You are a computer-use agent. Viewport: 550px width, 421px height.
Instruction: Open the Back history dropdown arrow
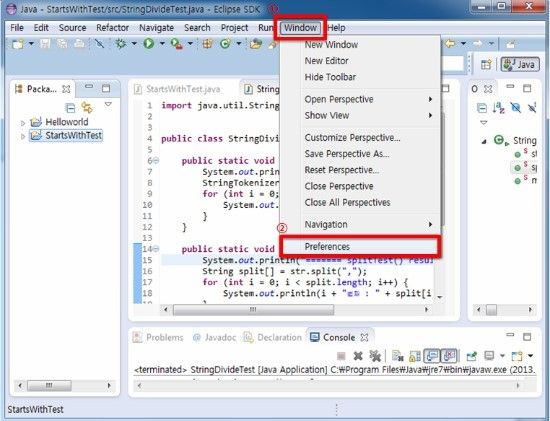463,44
